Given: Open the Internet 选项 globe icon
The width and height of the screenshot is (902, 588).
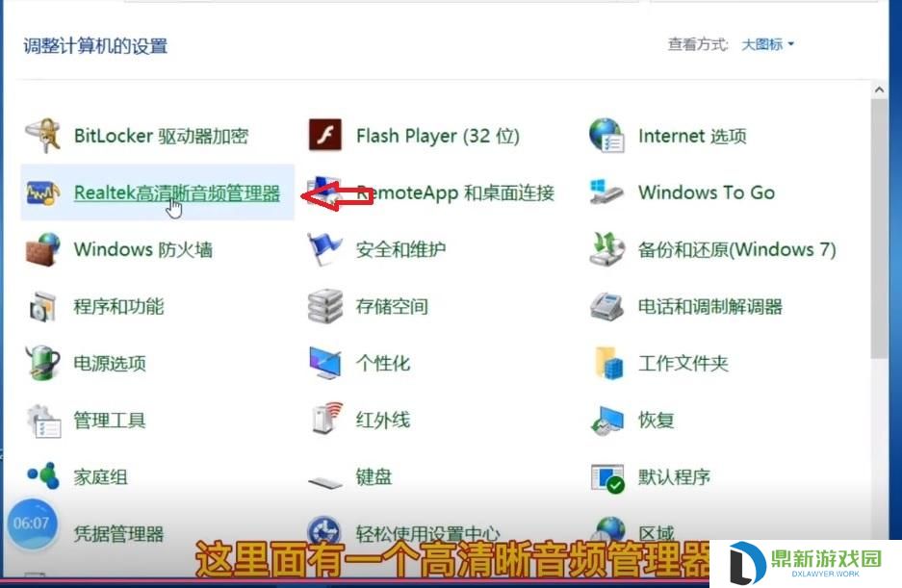Looking at the screenshot, I should point(606,135).
